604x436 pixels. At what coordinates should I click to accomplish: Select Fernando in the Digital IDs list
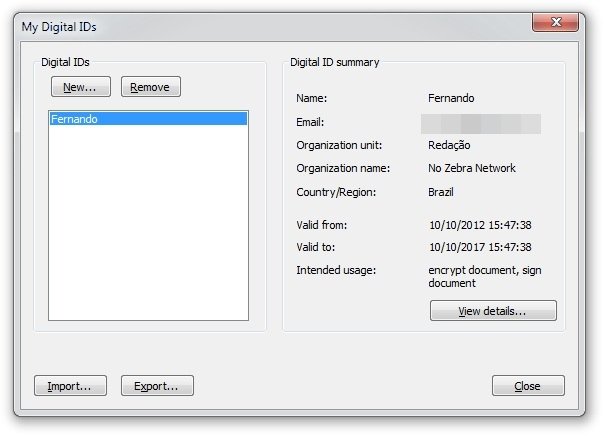click(148, 119)
